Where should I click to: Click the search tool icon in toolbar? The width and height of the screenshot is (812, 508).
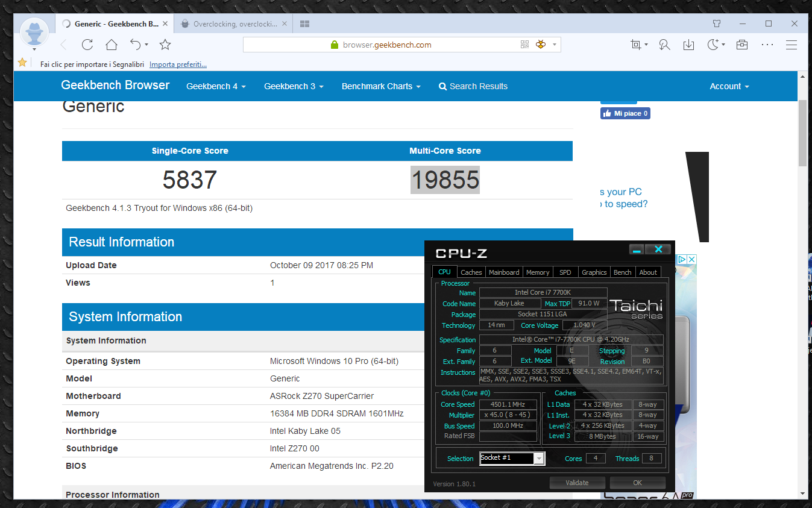point(664,45)
